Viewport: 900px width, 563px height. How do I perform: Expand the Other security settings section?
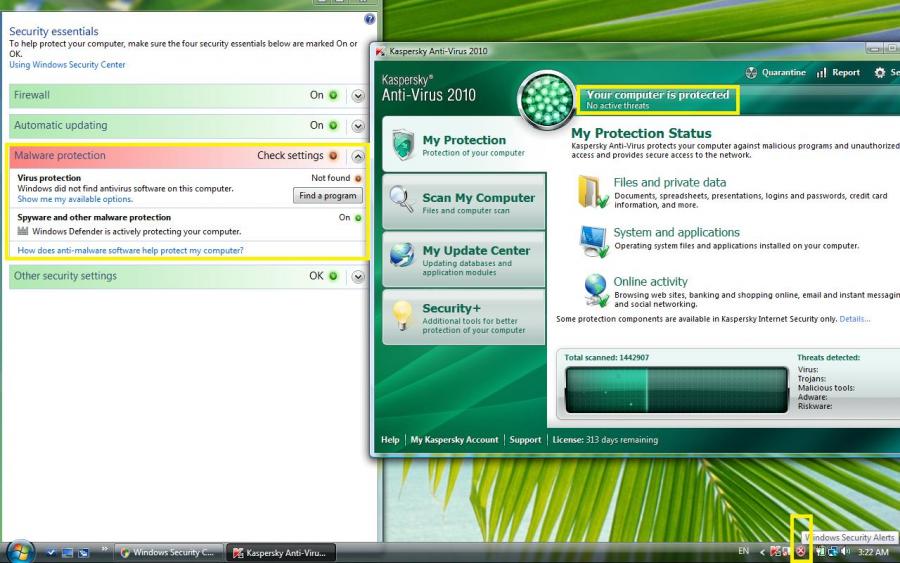(x=358, y=276)
